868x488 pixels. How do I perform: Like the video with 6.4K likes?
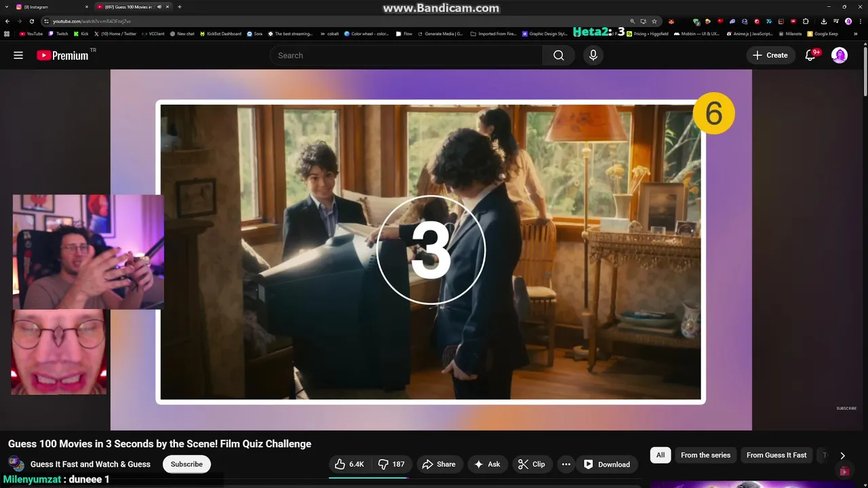pyautogui.click(x=349, y=464)
